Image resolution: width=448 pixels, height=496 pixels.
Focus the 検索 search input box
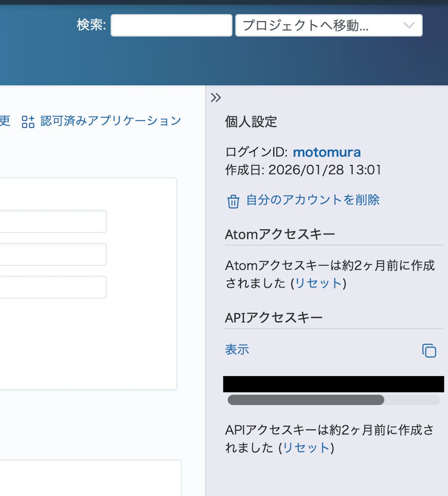(x=171, y=25)
